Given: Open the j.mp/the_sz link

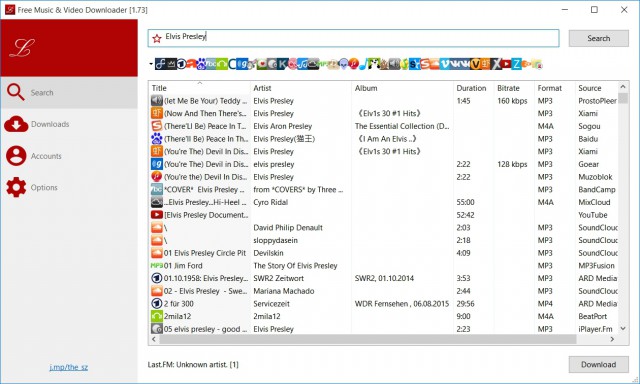Looking at the screenshot, I should coord(69,367).
